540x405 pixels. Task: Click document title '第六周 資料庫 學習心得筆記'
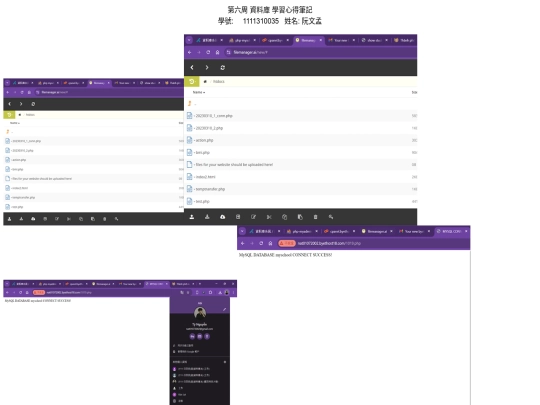pyautogui.click(x=270, y=10)
